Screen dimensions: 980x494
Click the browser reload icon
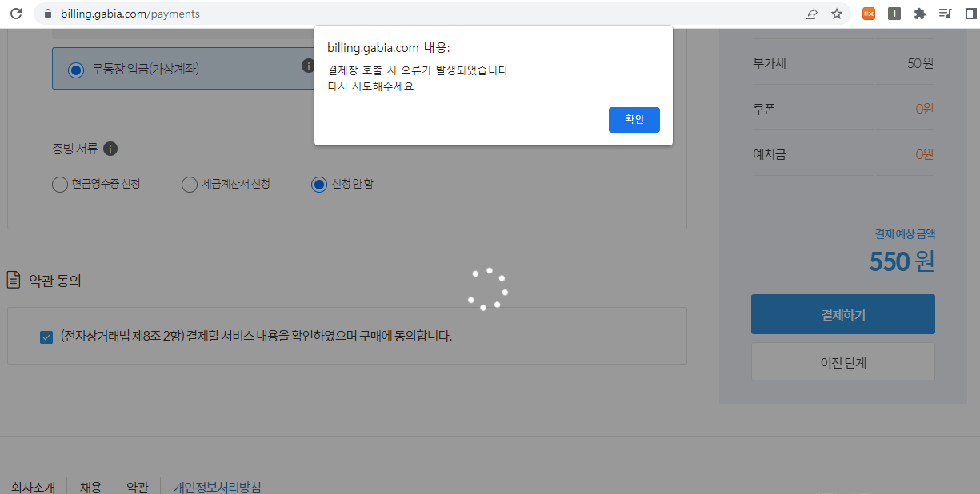pos(15,14)
